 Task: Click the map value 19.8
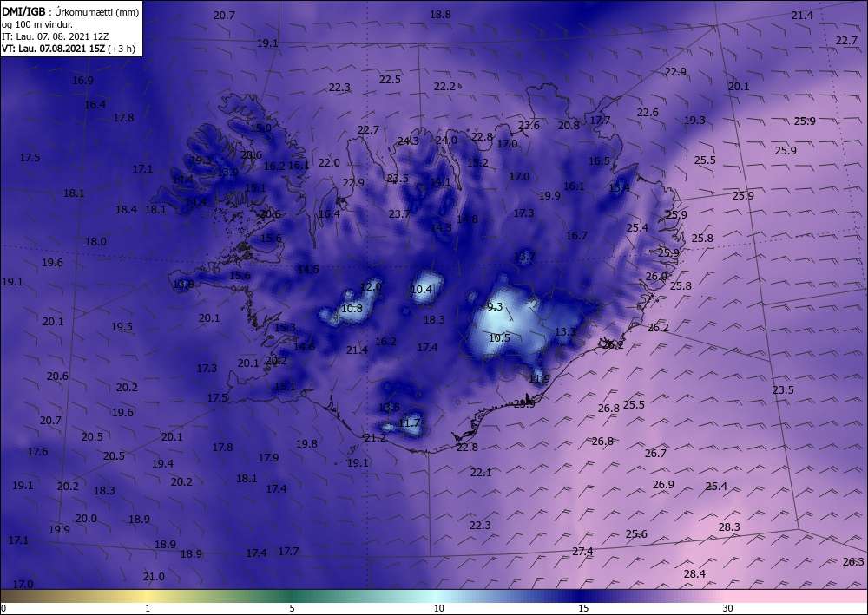306,443
